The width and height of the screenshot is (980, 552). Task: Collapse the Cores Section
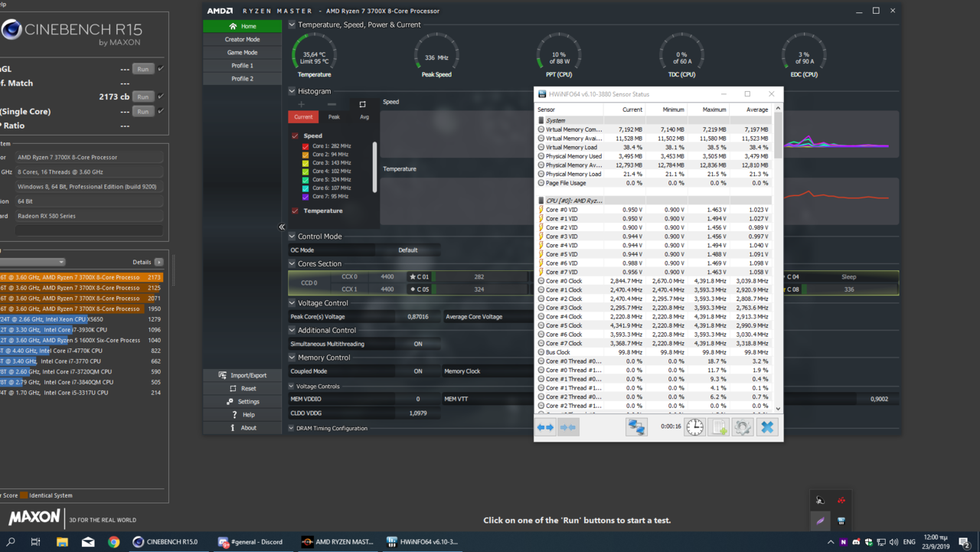pos(292,263)
